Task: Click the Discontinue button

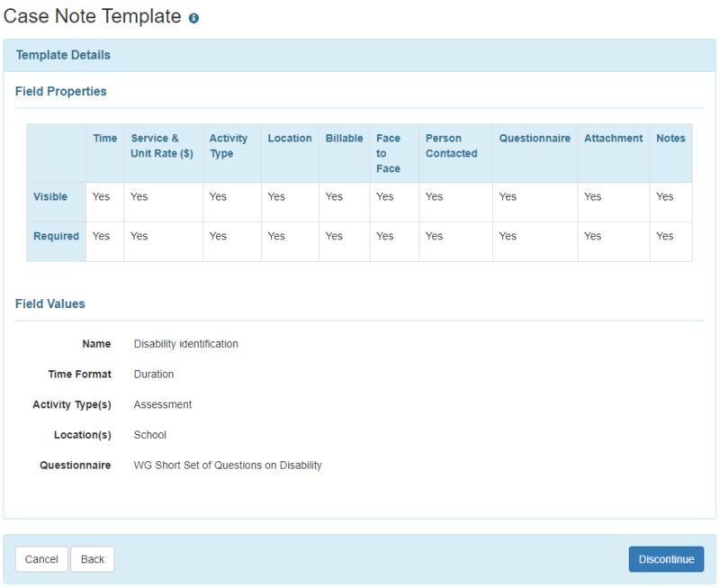Action: coord(666,558)
